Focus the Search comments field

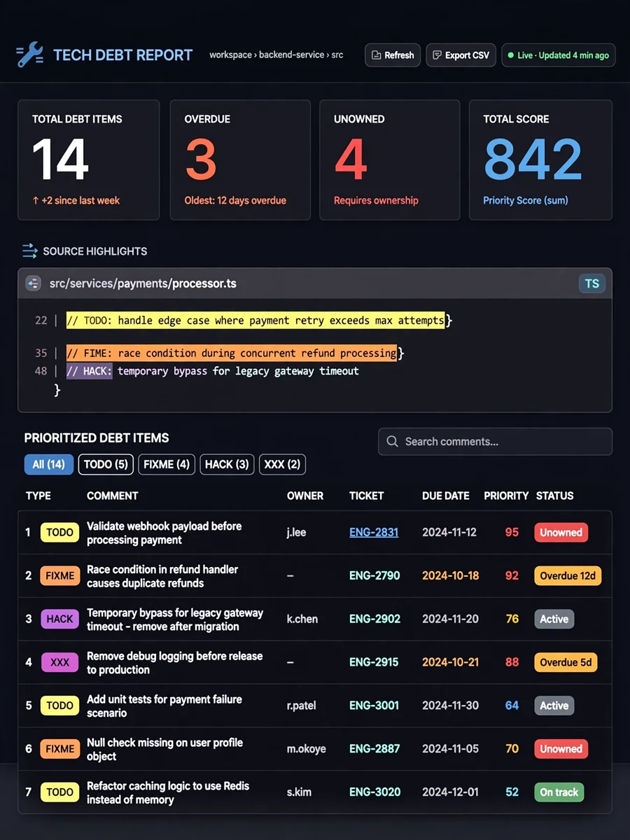coord(495,442)
